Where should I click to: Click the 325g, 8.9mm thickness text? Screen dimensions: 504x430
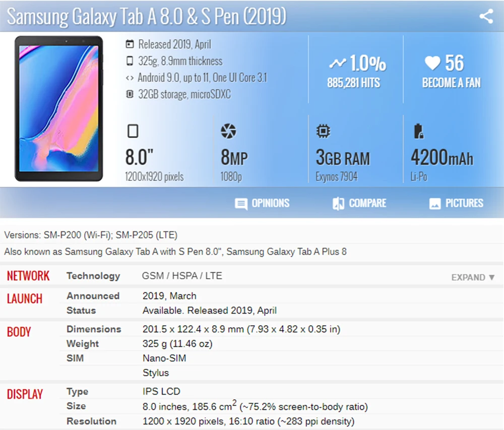point(180,61)
